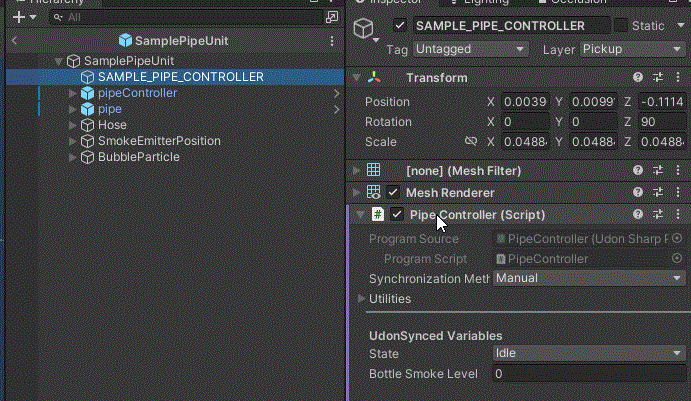Edit Position X value field
The image size is (691, 401).
525,102
